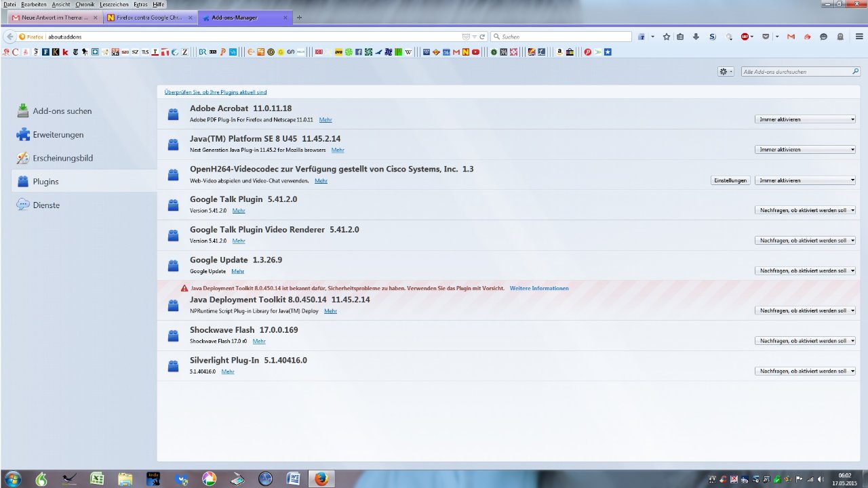Viewport: 868px width, 488px height.
Task: Select Erweiterungen in sidebar
Action: pyautogui.click(x=58, y=134)
